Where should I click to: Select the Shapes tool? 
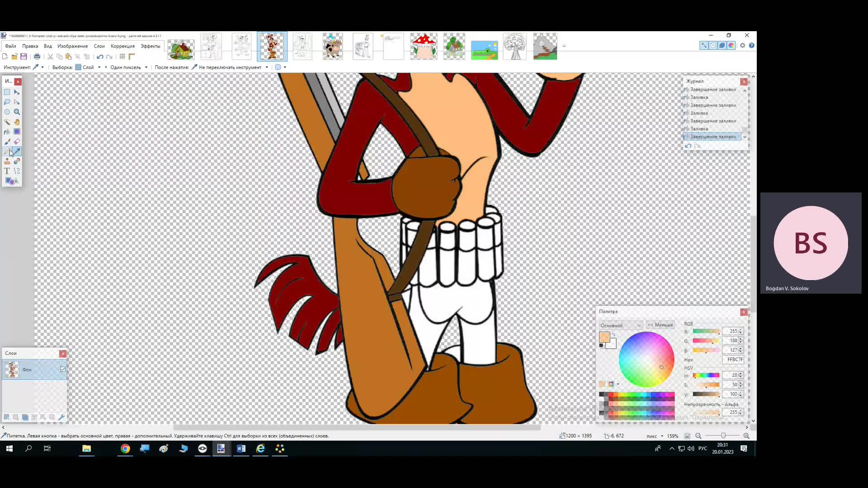pos(12,181)
